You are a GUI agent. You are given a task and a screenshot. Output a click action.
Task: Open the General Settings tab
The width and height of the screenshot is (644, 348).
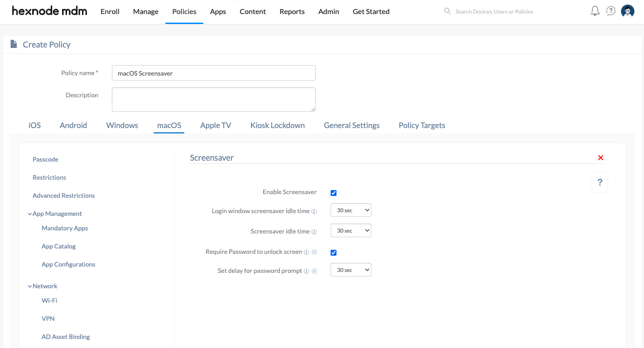[352, 125]
